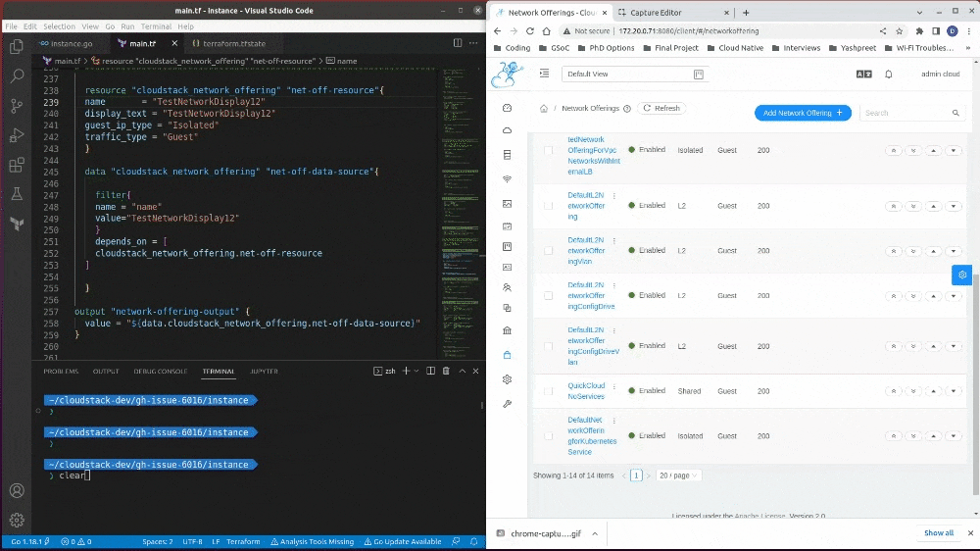Open the QuickCloudNoServices offering link

point(586,391)
